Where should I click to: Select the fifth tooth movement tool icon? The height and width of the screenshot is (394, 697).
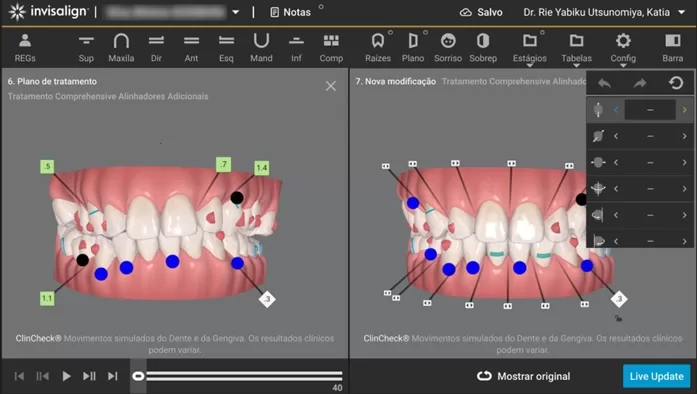click(x=598, y=215)
